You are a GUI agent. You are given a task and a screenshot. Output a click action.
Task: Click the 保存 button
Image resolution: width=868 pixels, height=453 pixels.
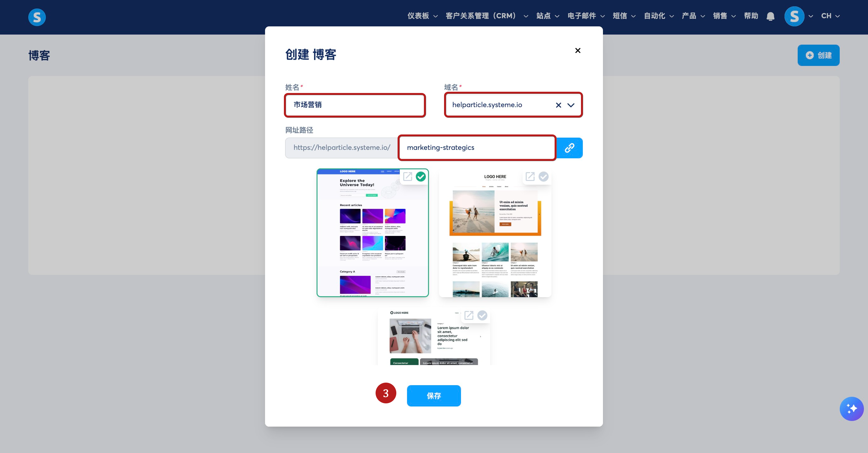tap(434, 396)
